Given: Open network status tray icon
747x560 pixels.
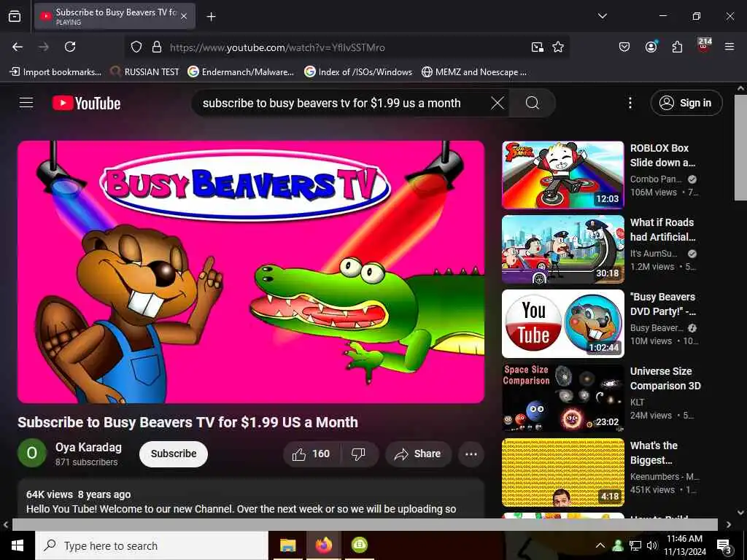Looking at the screenshot, I should pos(635,545).
